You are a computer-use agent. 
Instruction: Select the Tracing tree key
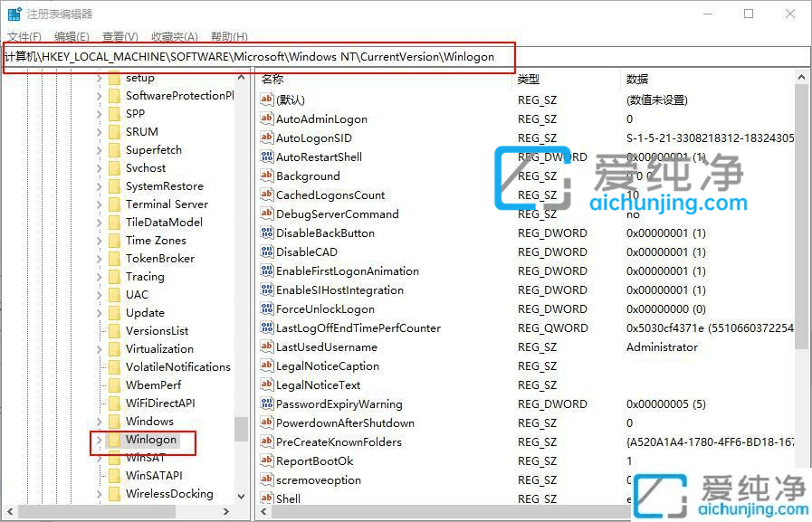pos(145,276)
